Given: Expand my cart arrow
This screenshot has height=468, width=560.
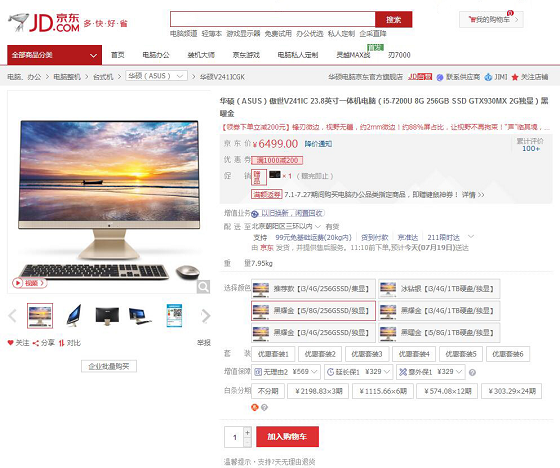Looking at the screenshot, I should (x=516, y=20).
